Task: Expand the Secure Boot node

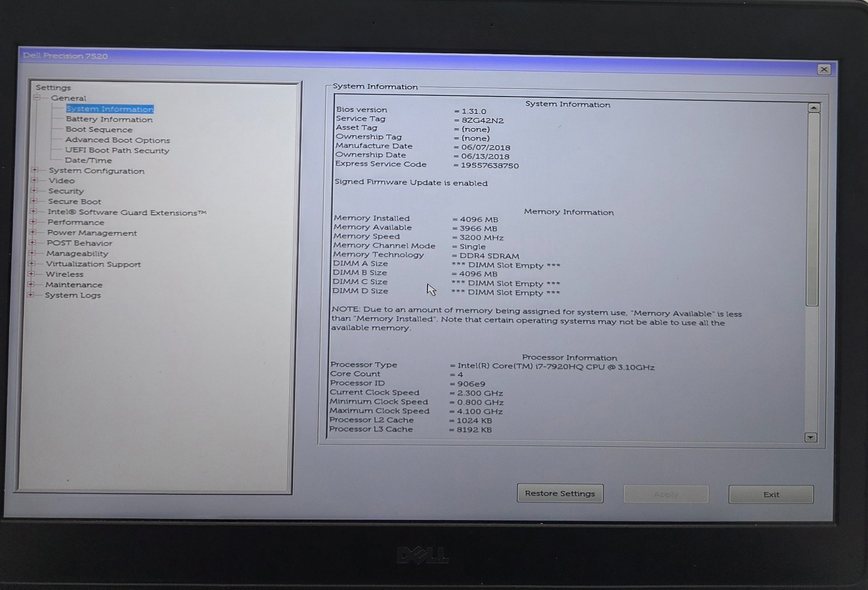Action: pyautogui.click(x=34, y=201)
